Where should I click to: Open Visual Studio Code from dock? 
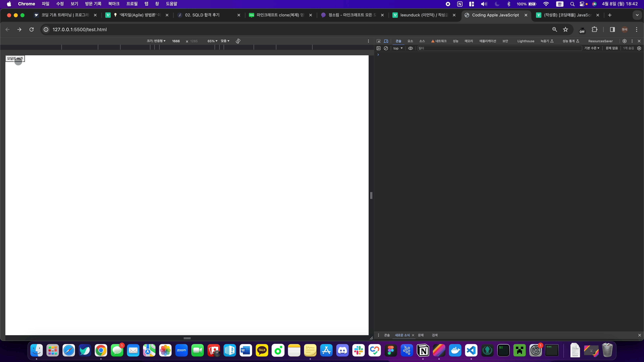(471, 350)
